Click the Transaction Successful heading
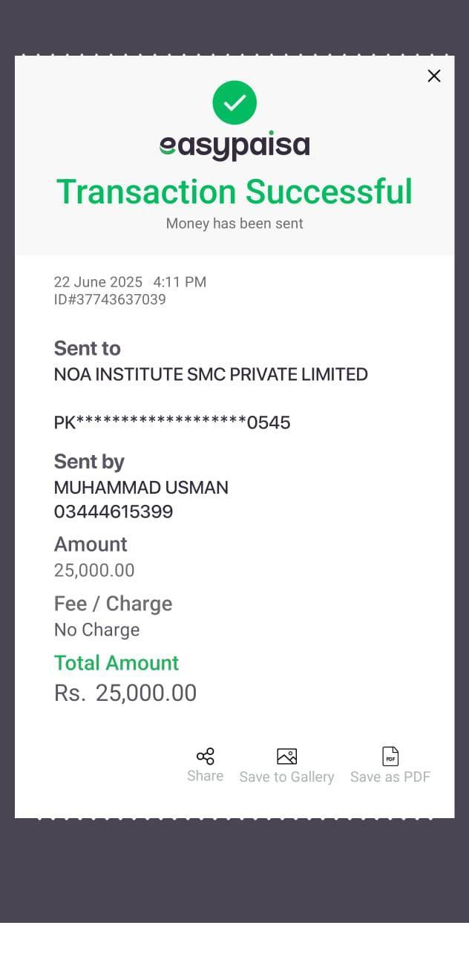 (234, 191)
